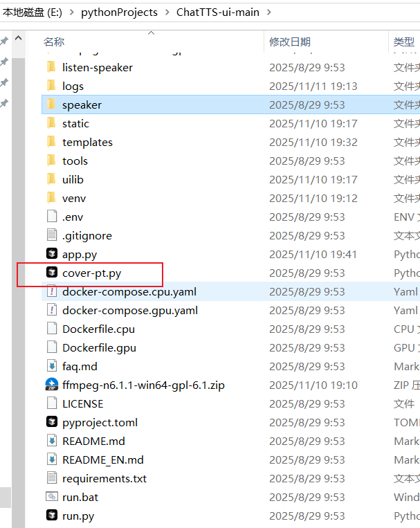
Task: Select docker-compose.gpu.yaml file icon
Action: pos(52,310)
